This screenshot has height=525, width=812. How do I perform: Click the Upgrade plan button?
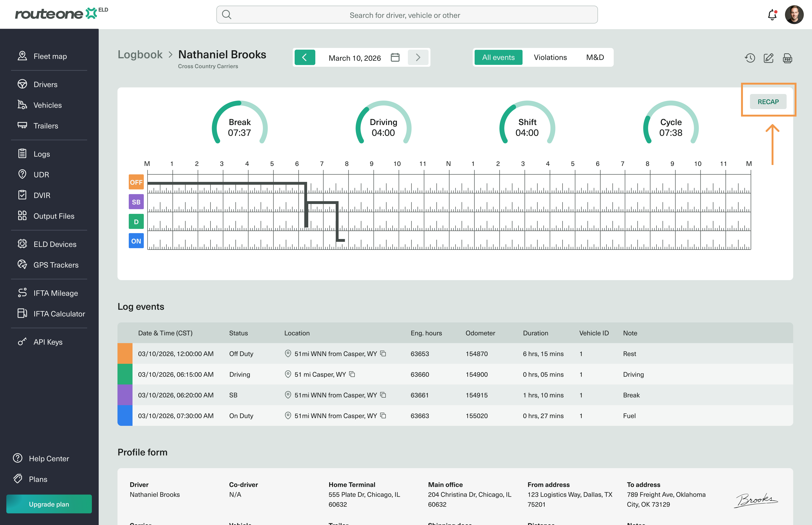tap(49, 504)
